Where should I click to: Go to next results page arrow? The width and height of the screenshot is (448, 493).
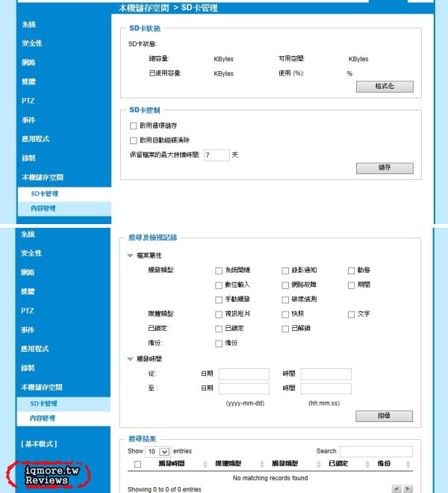(408, 489)
